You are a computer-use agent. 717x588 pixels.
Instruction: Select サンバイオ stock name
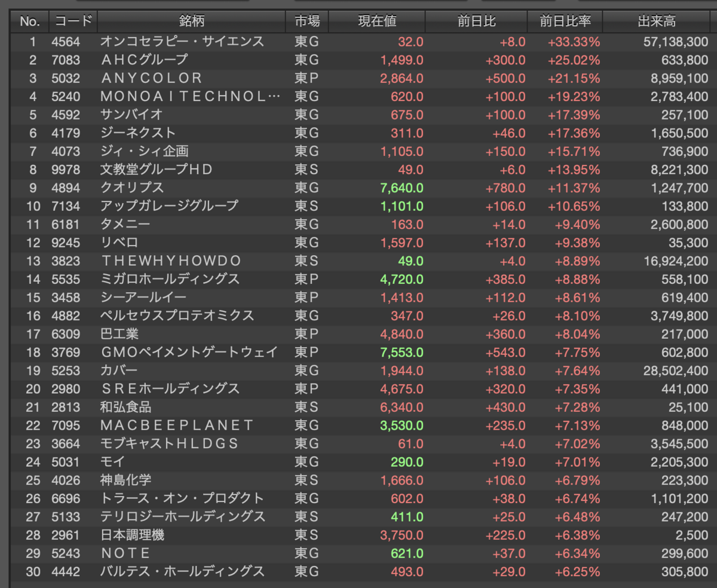131,115
